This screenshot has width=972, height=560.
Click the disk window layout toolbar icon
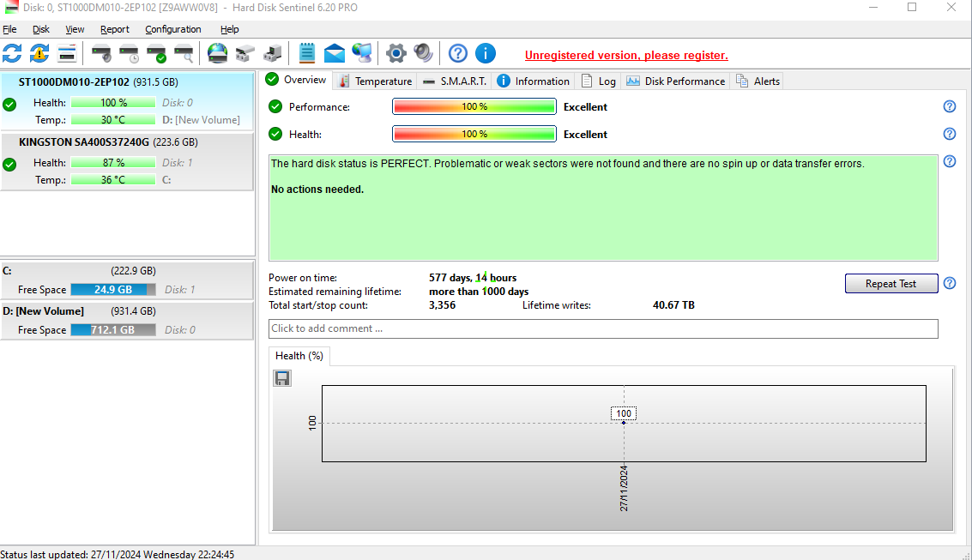tap(66, 53)
